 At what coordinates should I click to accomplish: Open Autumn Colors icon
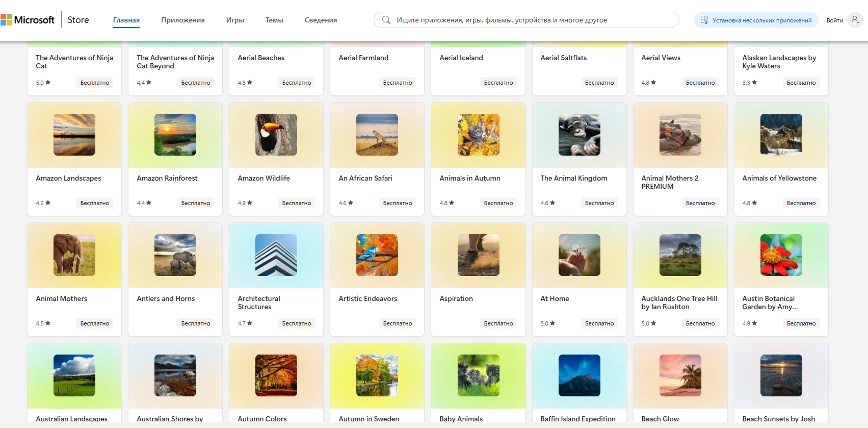[x=276, y=375]
